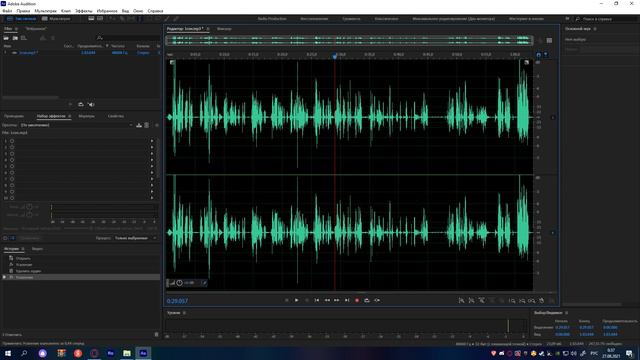The image size is (640, 360).
Task: Move playhead to next marker
Action: (x=347, y=300)
